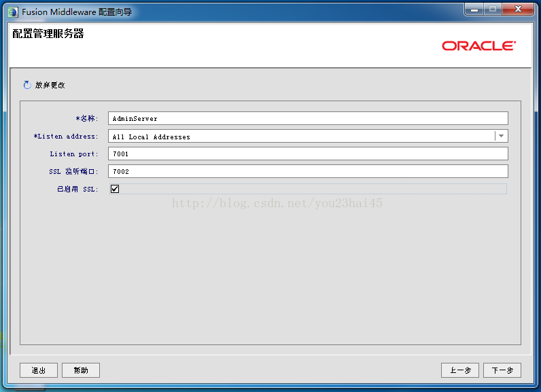The height and width of the screenshot is (392, 541).
Task: Go back with 上一步 button
Action: point(460,370)
